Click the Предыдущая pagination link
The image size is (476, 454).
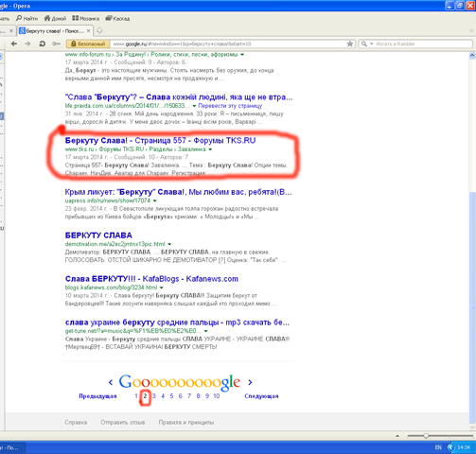97,396
